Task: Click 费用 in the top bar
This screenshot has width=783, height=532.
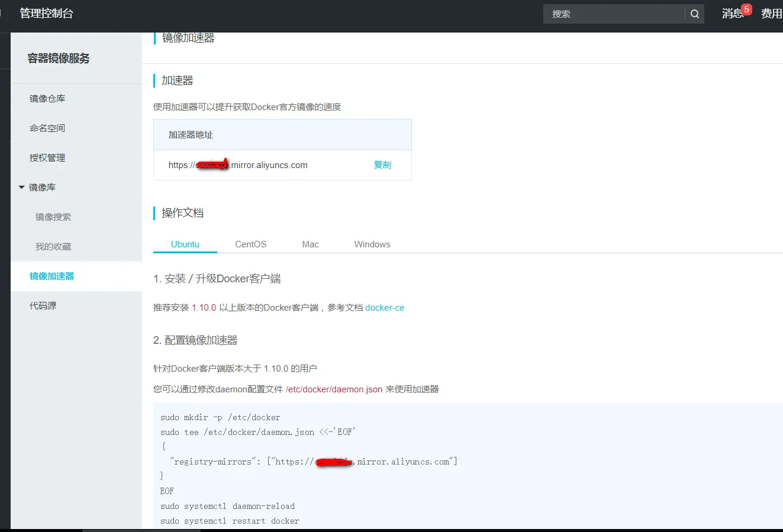Action: pos(771,14)
